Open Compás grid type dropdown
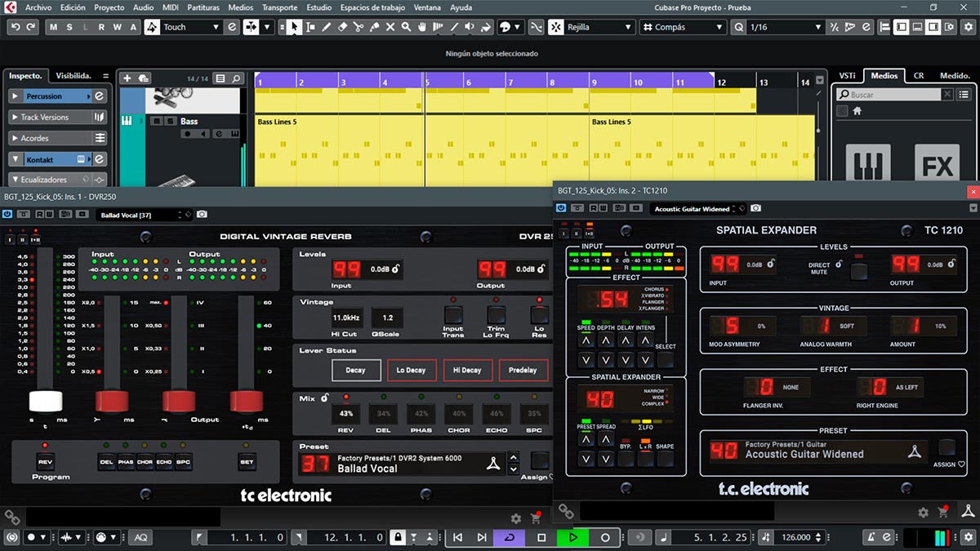 point(683,27)
